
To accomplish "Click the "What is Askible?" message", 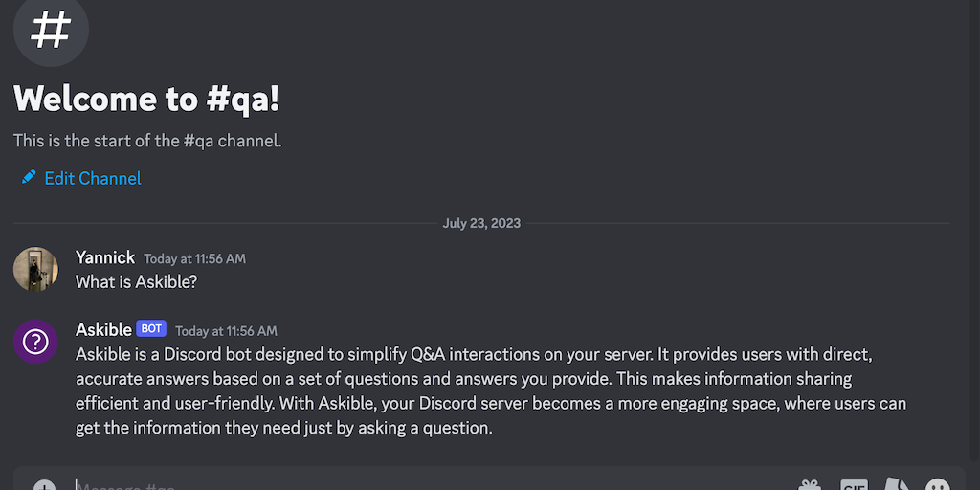I will point(136,282).
